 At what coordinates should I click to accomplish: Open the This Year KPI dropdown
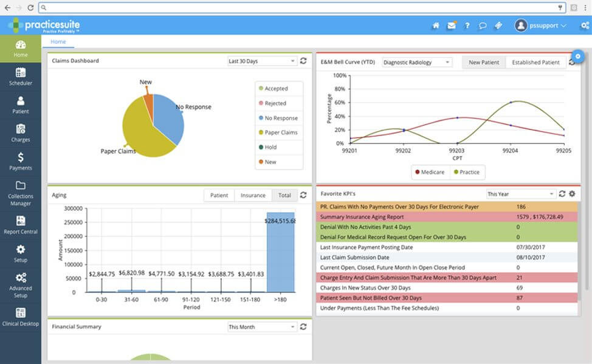(521, 194)
